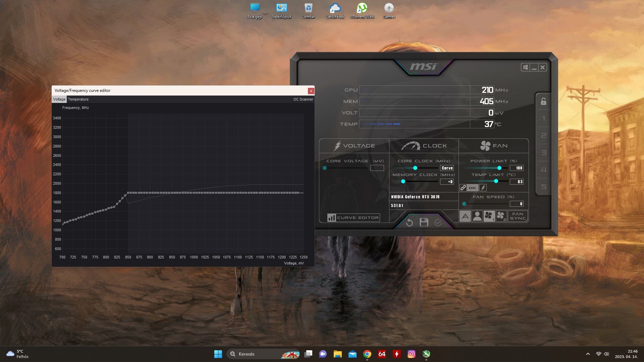Open the AIDA64 taskbar icon
Screen dimensions: 644x362
382,354
